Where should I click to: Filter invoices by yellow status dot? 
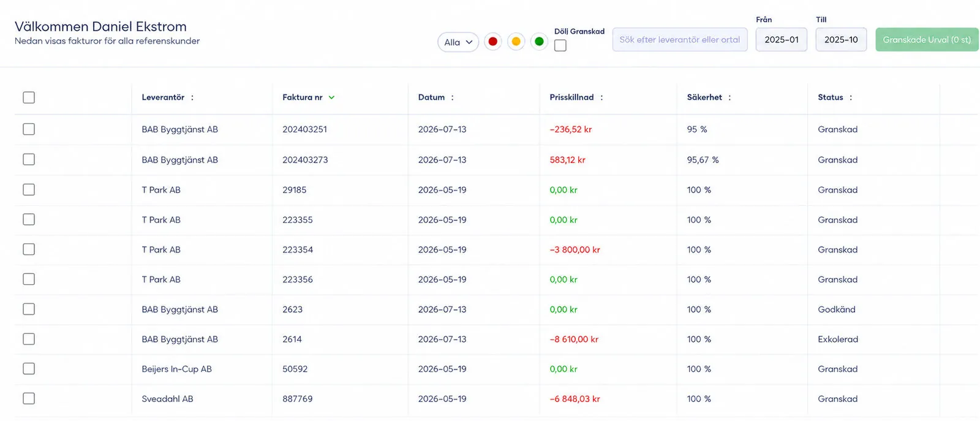pyautogui.click(x=516, y=42)
